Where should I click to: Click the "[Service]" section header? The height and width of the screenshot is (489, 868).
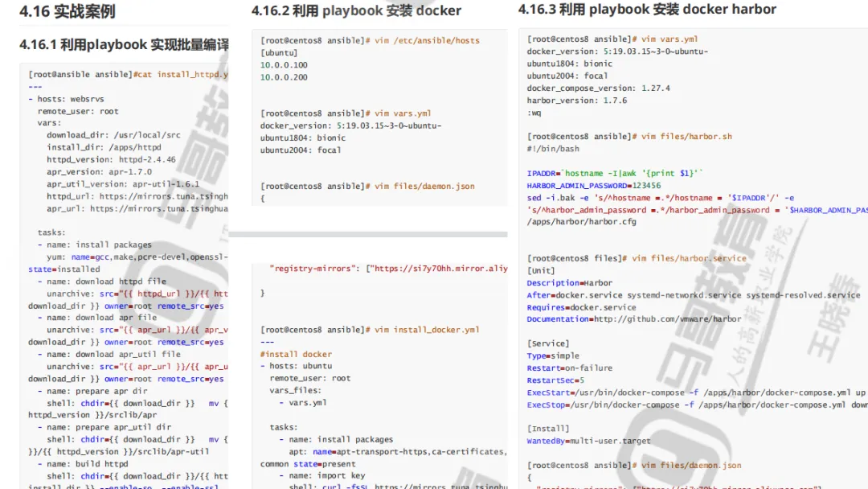548,343
